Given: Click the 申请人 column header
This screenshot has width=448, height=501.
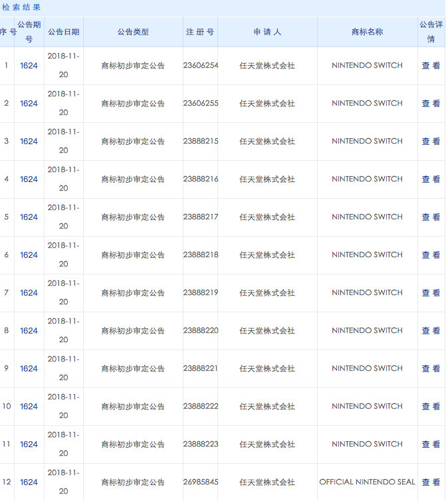Looking at the screenshot, I should point(267,32).
